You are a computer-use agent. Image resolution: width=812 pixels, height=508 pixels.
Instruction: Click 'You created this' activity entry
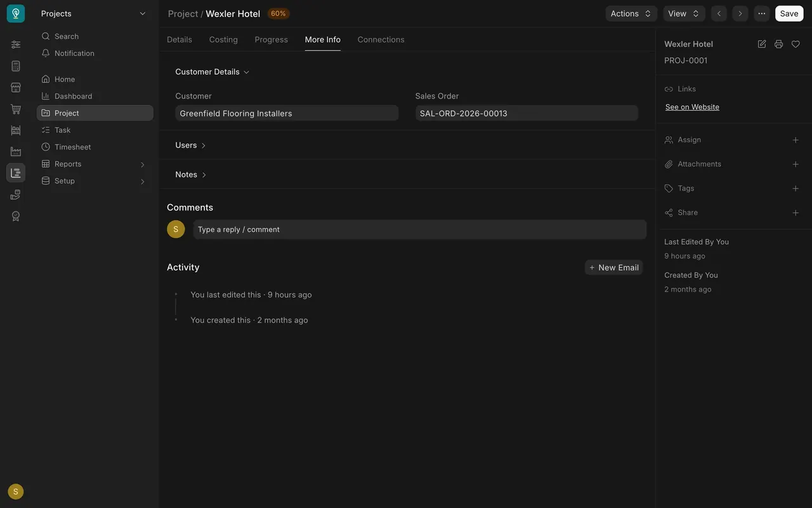[x=249, y=320]
